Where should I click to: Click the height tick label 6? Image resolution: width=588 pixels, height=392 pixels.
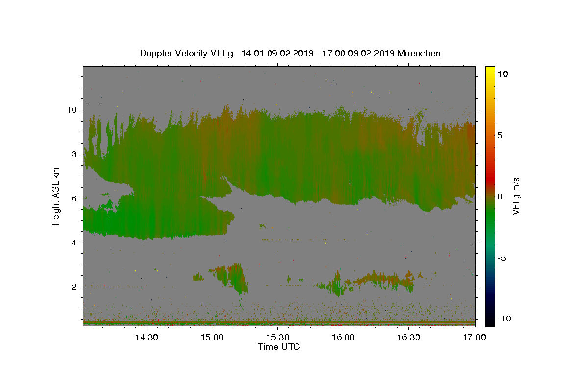point(74,198)
